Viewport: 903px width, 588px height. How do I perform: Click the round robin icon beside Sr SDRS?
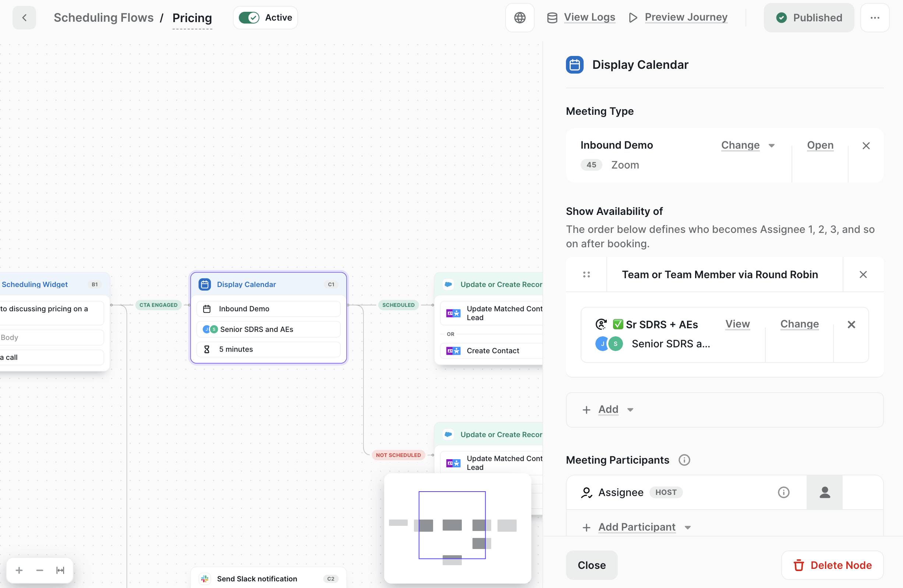(601, 324)
